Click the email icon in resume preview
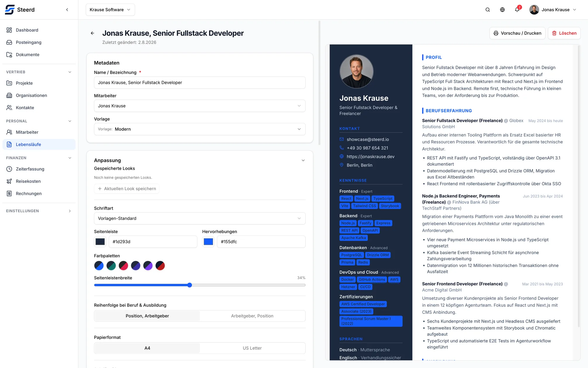The image size is (588, 368). click(x=342, y=139)
